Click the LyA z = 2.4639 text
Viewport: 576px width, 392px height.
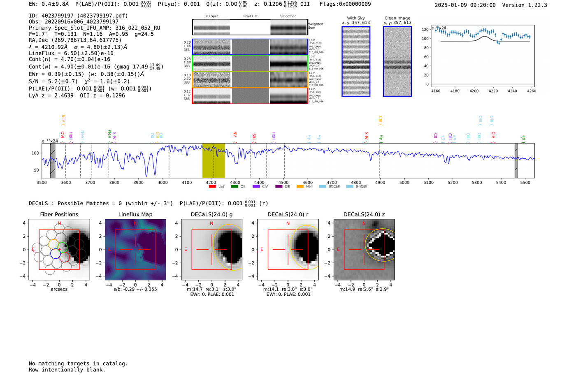51,95
